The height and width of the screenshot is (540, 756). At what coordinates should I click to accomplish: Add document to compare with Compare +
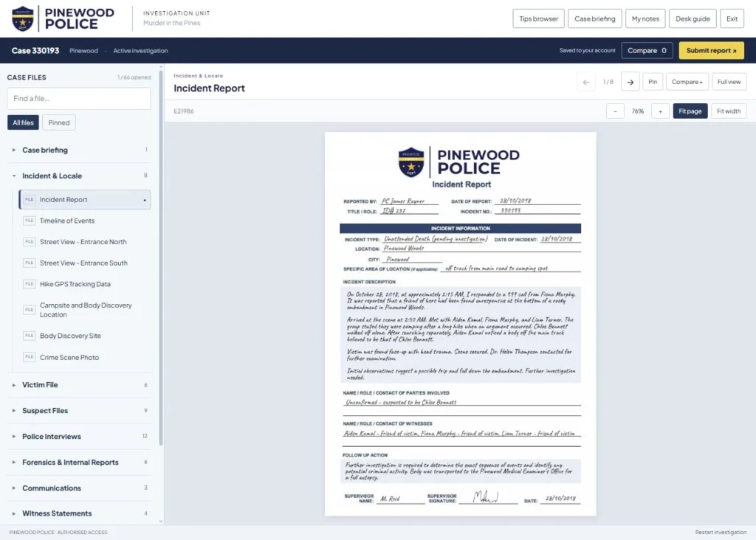tap(687, 82)
